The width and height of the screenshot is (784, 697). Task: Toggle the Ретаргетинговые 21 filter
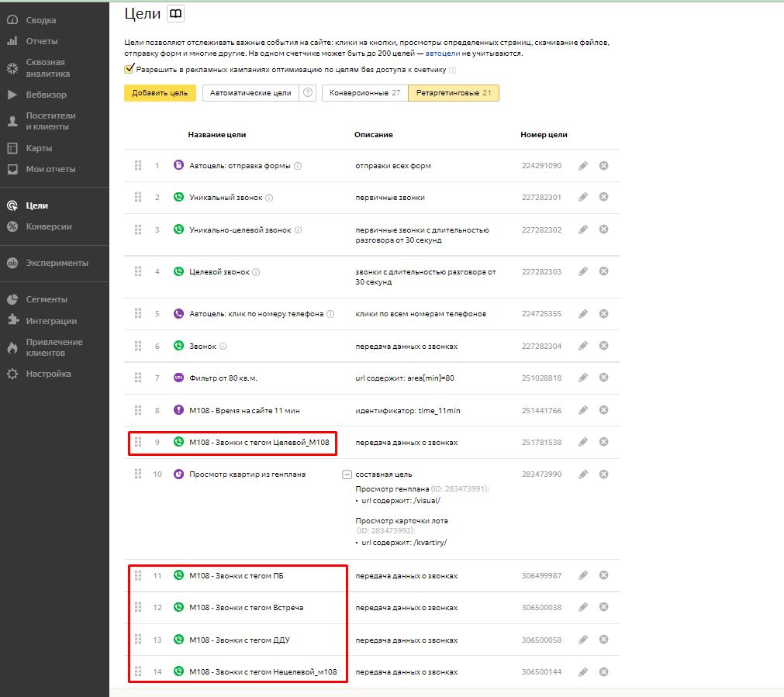(x=454, y=93)
